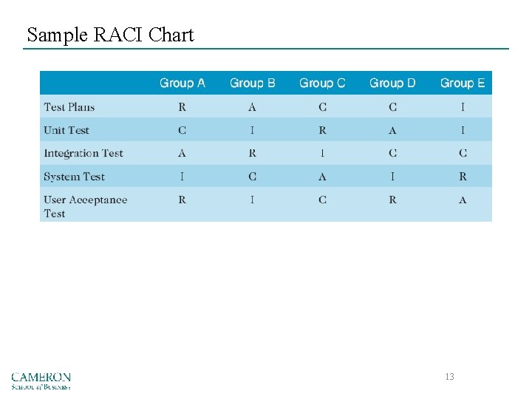Select Integration Test value under Group D
Image resolution: width=532 pixels, height=399 pixels.
(x=392, y=154)
